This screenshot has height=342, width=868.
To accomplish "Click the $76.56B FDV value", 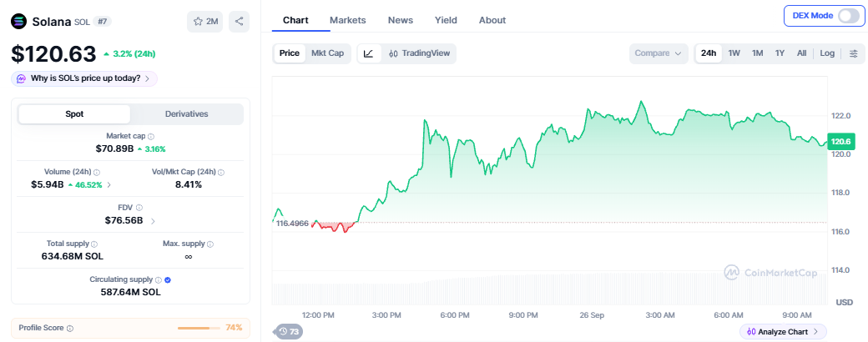I will point(124,220).
